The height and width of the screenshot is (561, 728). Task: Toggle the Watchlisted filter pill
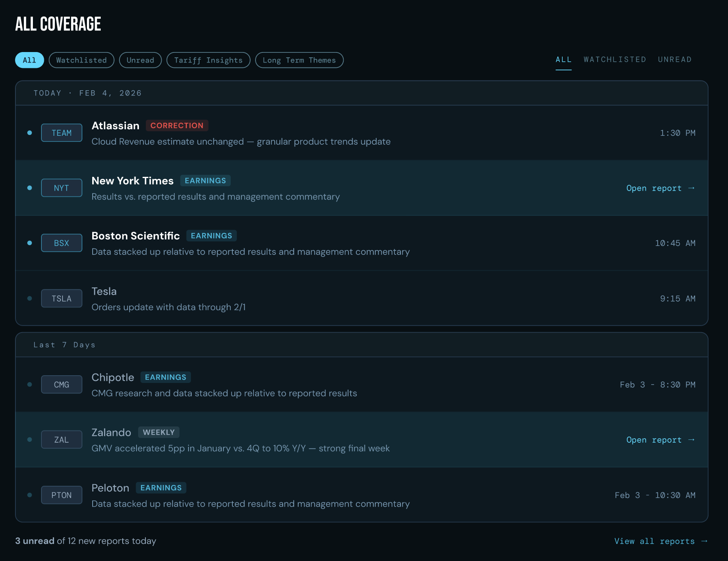click(x=81, y=60)
